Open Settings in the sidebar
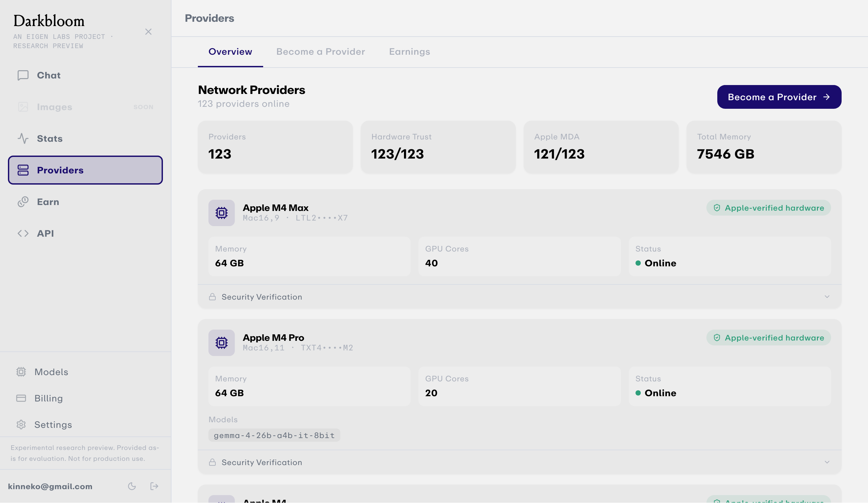 (85, 425)
